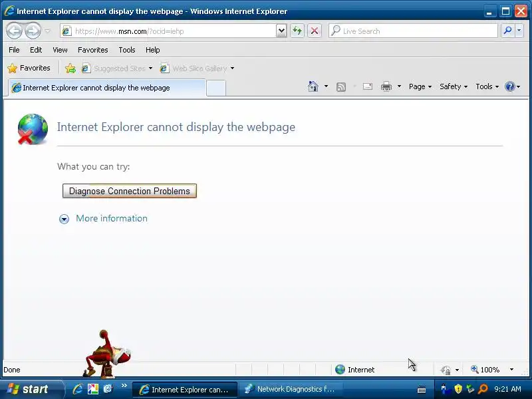Expand the Print options dropdown arrow
532x399 pixels.
tap(400, 86)
